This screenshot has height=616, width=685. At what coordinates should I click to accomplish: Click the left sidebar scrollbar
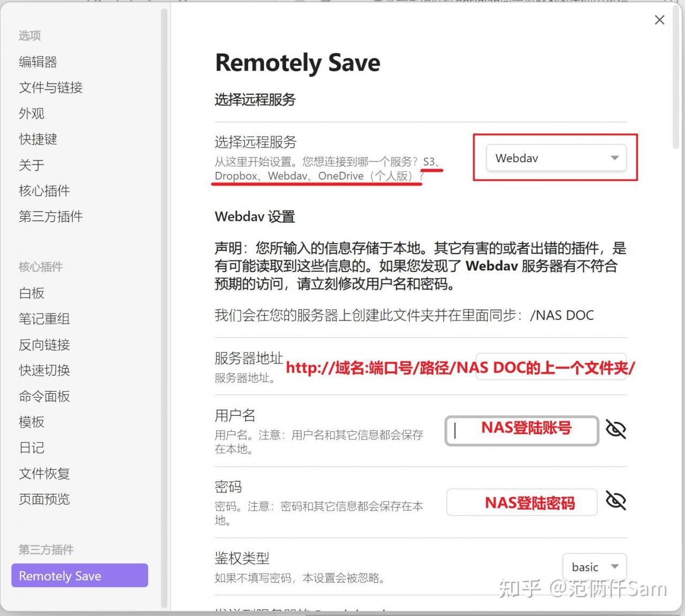pyautogui.click(x=164, y=308)
